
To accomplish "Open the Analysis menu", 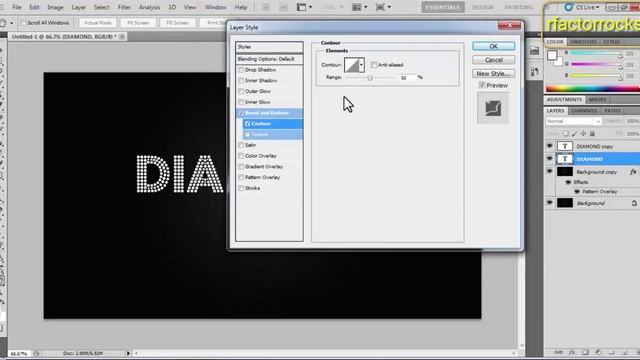I will click(x=149, y=7).
